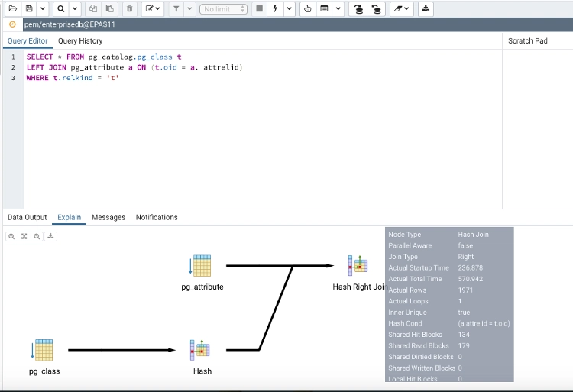Save the query with floppy disk icon
Viewport: 573px width, 392px height.
pos(29,8)
